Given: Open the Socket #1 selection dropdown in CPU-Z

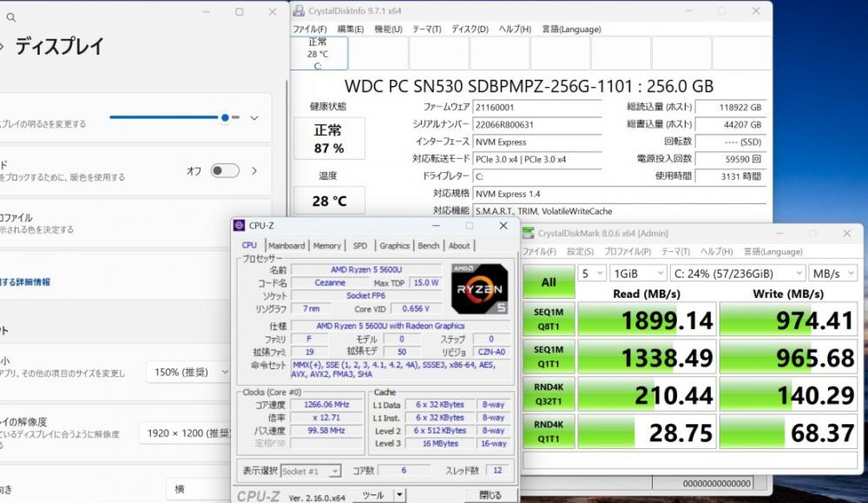Looking at the screenshot, I should tap(311, 471).
